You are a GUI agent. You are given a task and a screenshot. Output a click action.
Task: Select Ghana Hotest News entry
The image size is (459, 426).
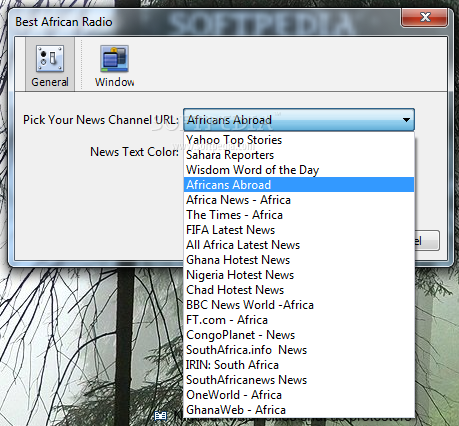pos(299,260)
